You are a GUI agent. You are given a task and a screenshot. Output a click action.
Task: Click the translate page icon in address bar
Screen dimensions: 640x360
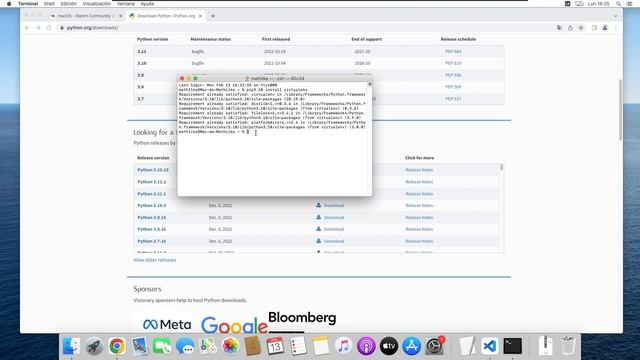tap(559, 28)
